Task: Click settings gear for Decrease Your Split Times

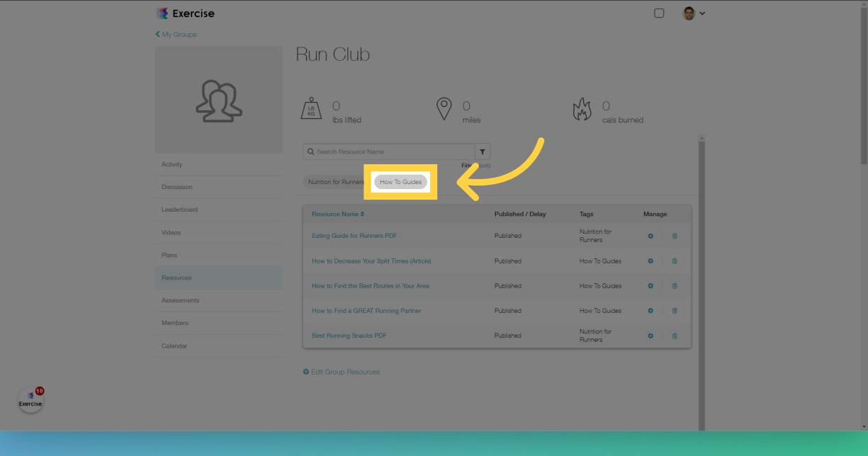Action: (650, 261)
